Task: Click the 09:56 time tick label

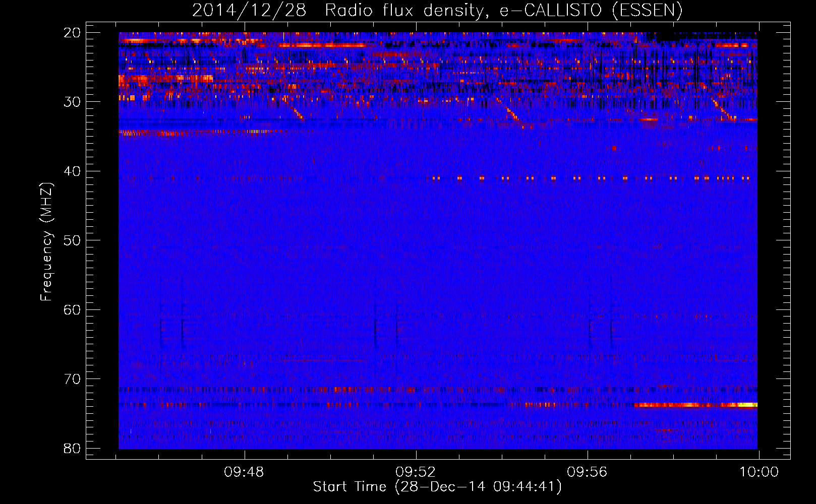Action: [x=587, y=472]
